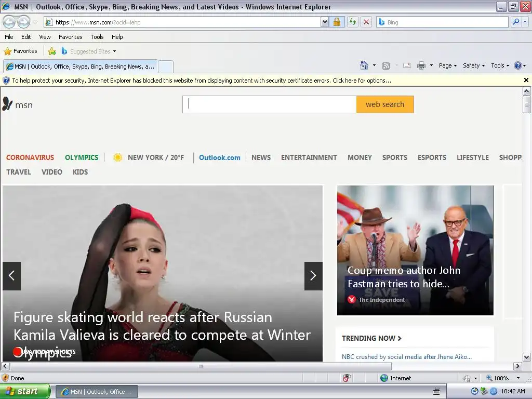
Task: Open the Favorites menu
Action: pyautogui.click(x=70, y=37)
